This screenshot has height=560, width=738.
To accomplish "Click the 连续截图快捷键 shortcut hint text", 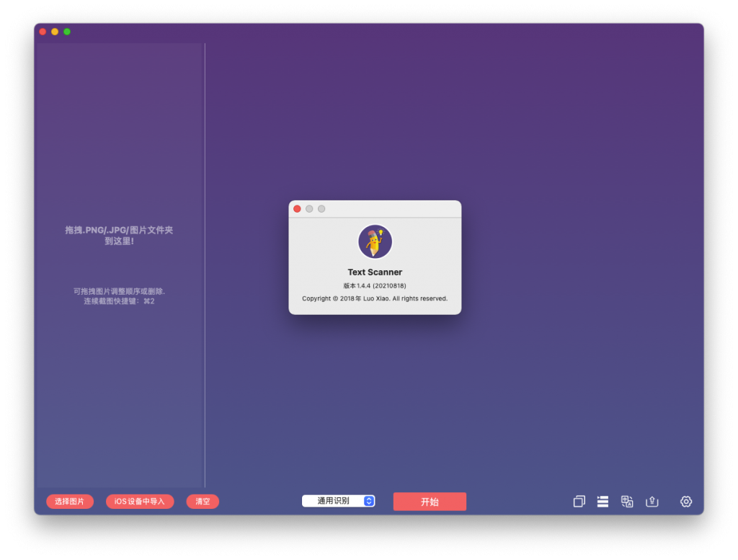I will coord(119,301).
